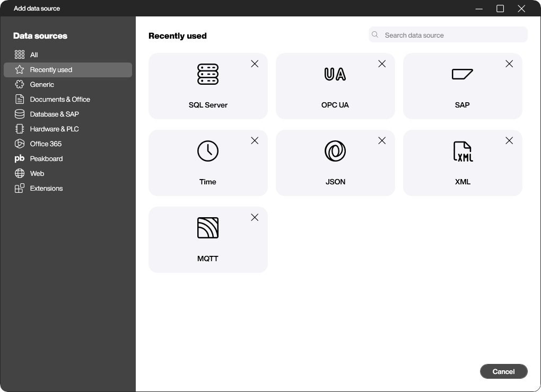Remove XML from recently used

click(509, 140)
